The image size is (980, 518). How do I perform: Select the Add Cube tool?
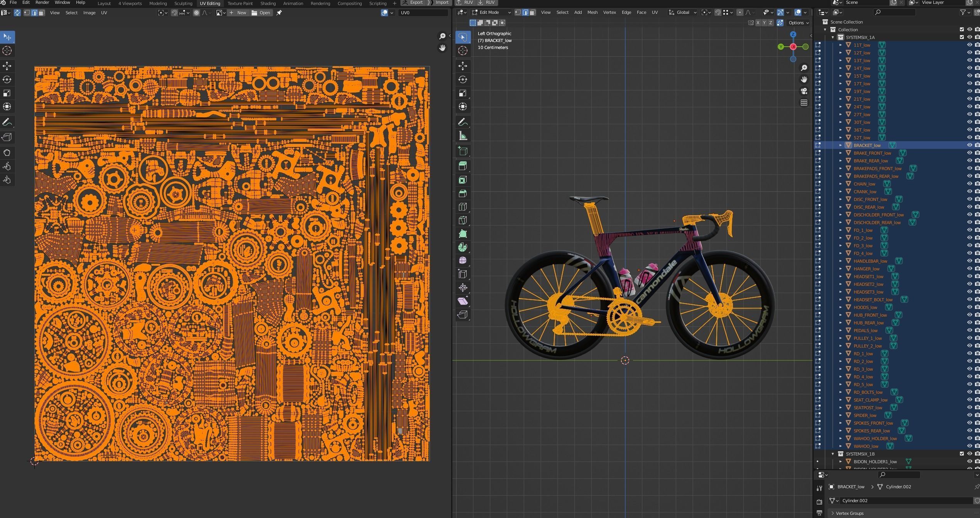463,151
